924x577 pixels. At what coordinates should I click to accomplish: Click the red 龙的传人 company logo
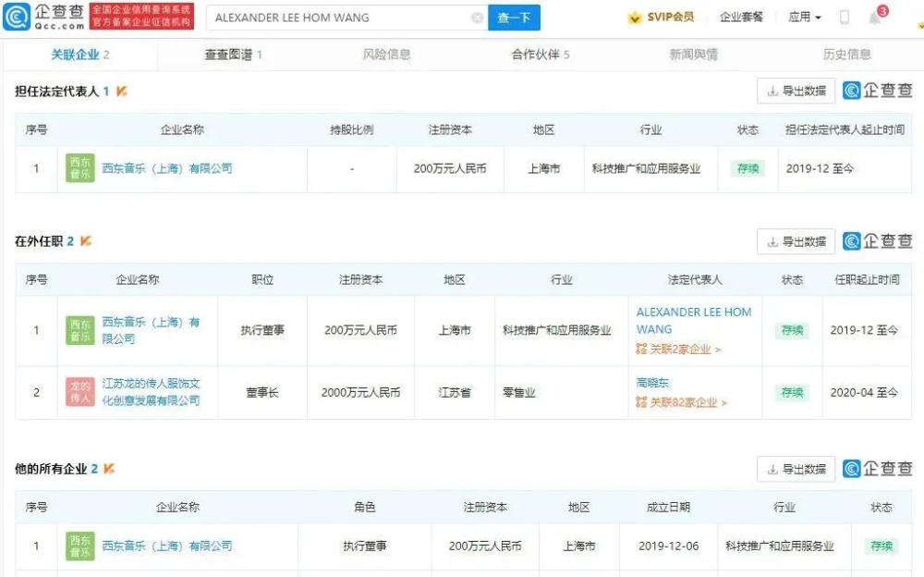[x=80, y=392]
